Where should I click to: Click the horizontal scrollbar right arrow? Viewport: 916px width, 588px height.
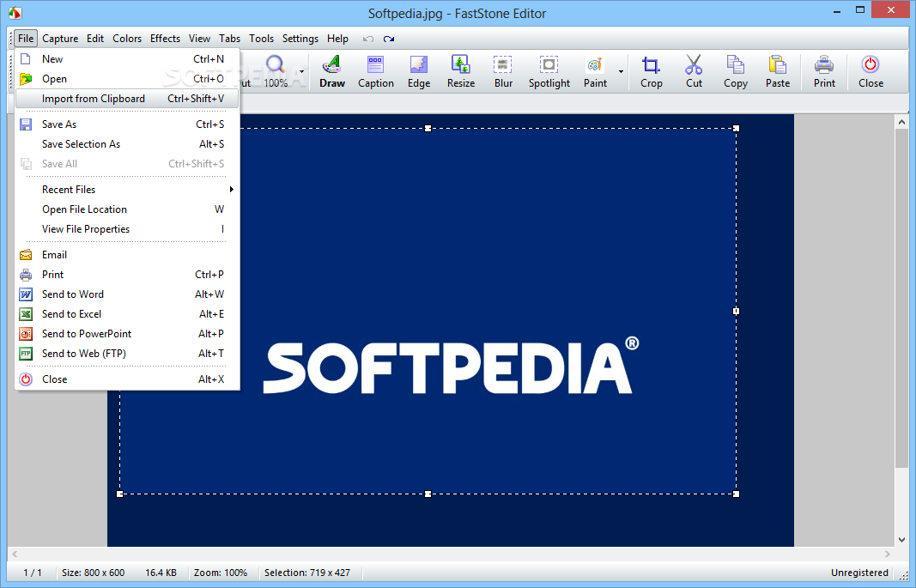click(887, 555)
